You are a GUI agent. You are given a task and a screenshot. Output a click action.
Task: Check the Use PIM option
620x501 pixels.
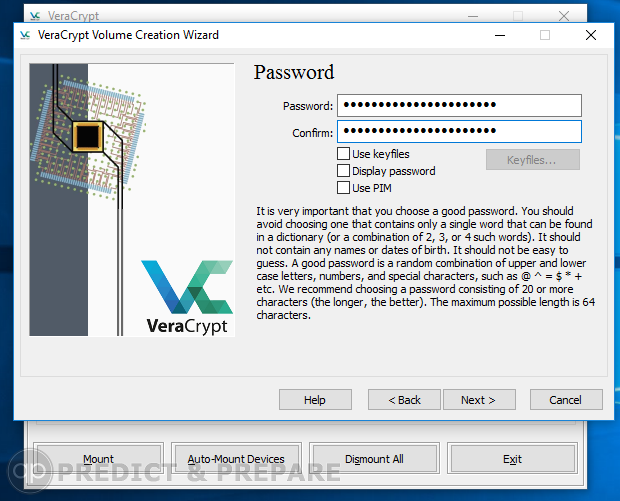[x=343, y=187]
